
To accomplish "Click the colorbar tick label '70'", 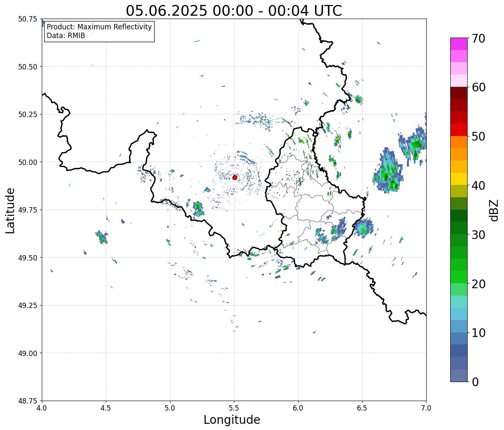I will (x=478, y=38).
